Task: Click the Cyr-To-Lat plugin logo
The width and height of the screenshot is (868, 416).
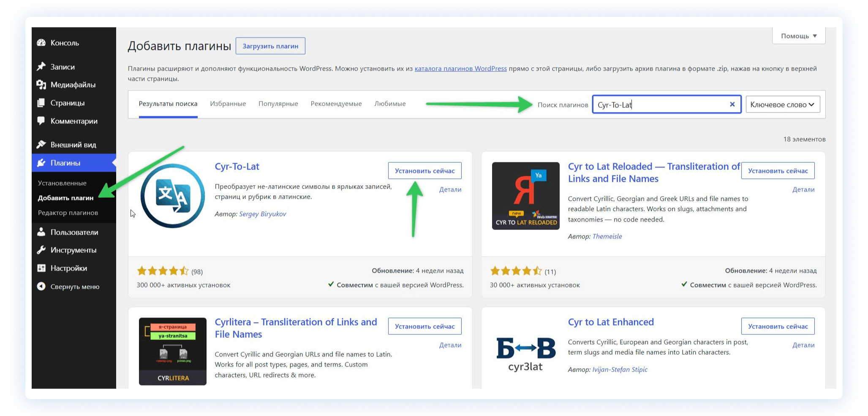Action: coord(173,196)
